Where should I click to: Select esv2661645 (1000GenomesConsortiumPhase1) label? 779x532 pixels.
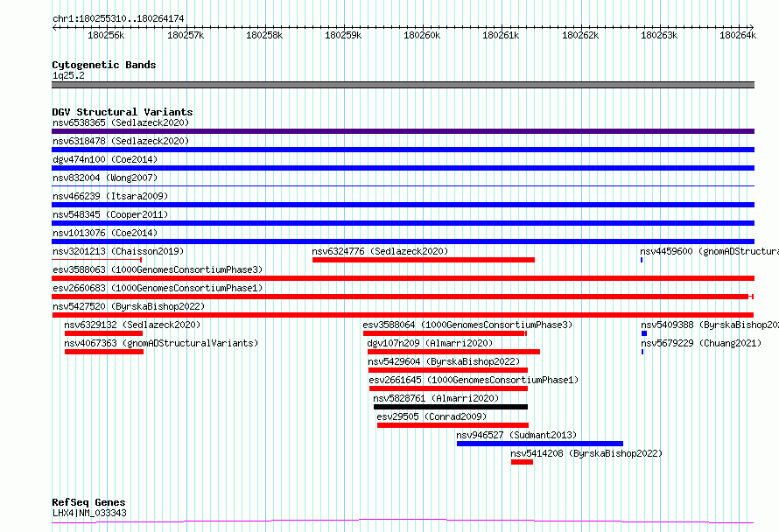pyautogui.click(x=474, y=380)
